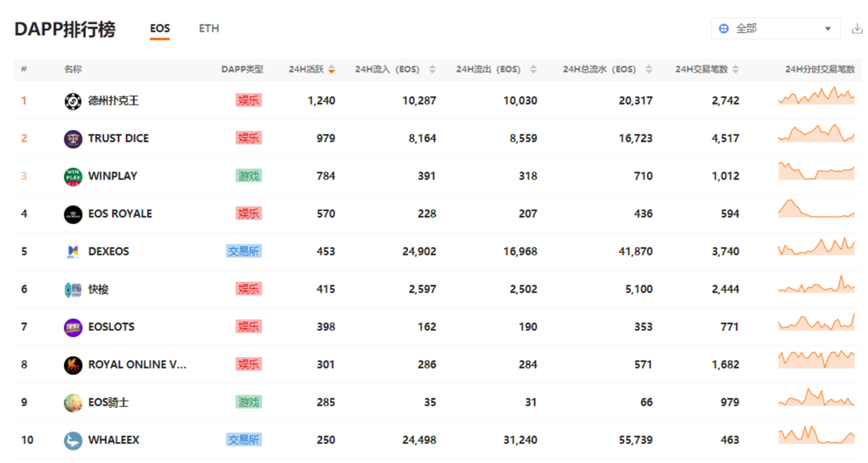Click the 游戏 tag for EOS骑士
The image size is (868, 463).
point(248,402)
